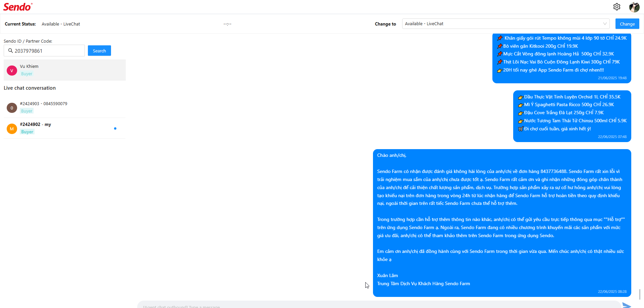Image resolution: width=644 pixels, height=308 pixels.
Task: Click message line Mực Cắt Vòng đông lạnh
Action: 555,54
